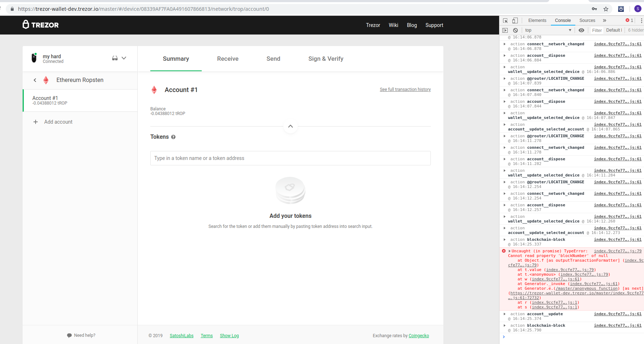Click the token name search field
Image resolution: width=644 pixels, height=344 pixels.
(290, 158)
